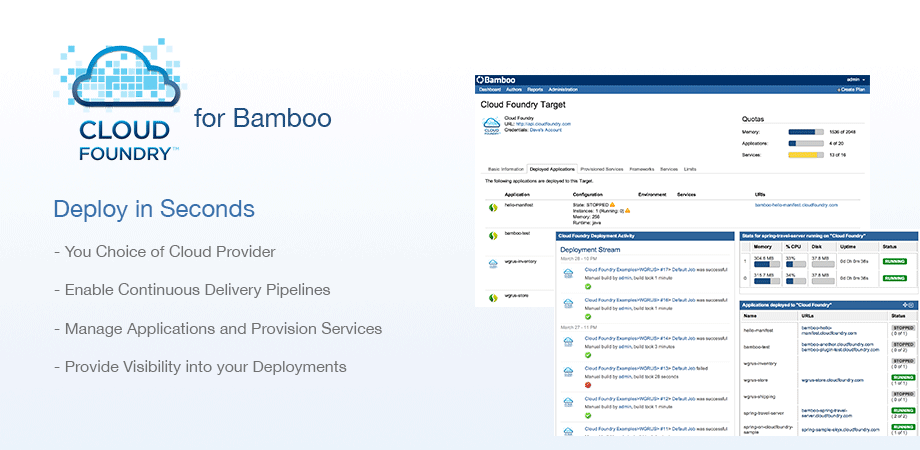The width and height of the screenshot is (920, 450).
Task: Click the STOPPED badge for hello-manifest
Action: click(903, 326)
